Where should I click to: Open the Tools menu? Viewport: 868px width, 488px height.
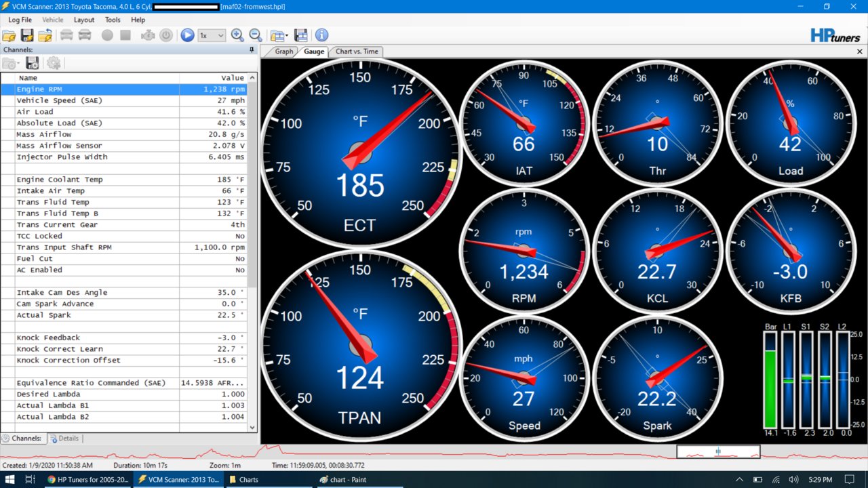113,20
